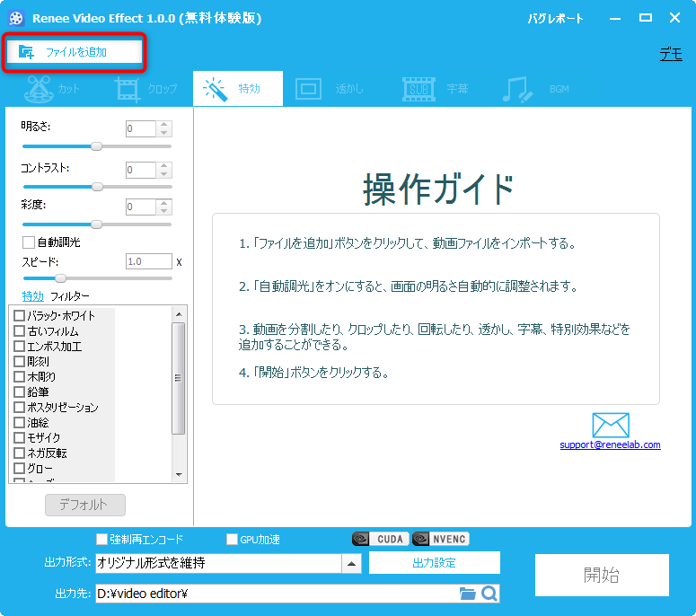Browse output folder with folder icon

tap(467, 594)
